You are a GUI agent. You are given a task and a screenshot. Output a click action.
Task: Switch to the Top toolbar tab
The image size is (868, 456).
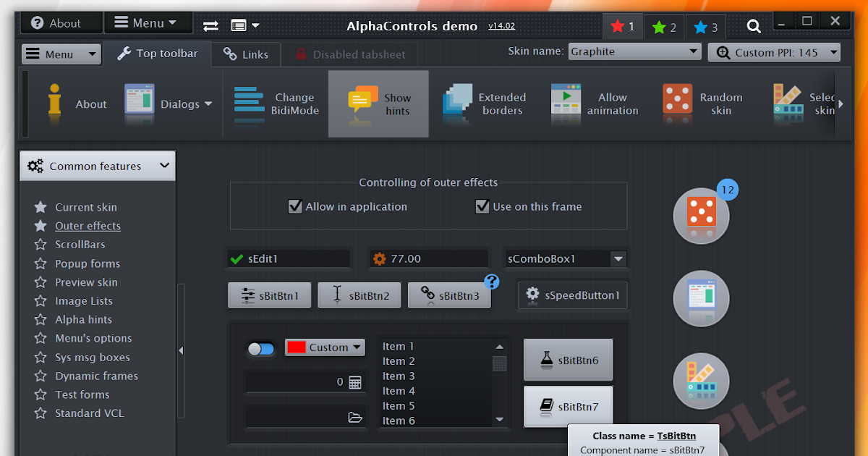(157, 53)
